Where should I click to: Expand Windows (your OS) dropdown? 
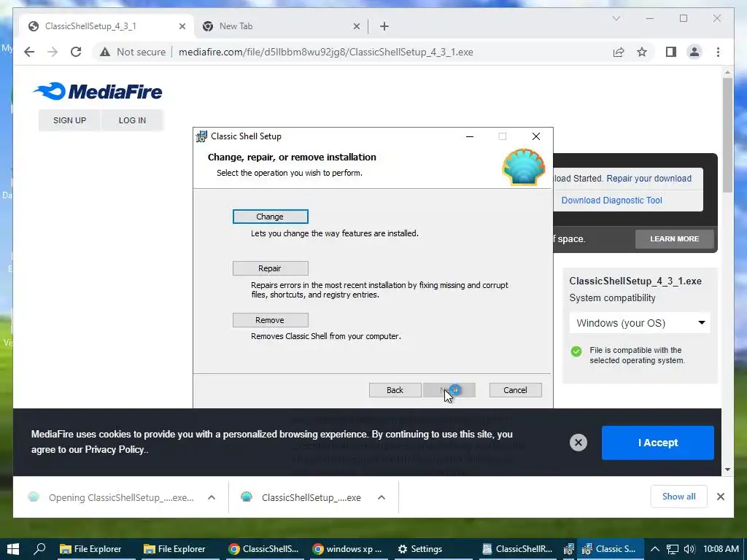[640, 323]
